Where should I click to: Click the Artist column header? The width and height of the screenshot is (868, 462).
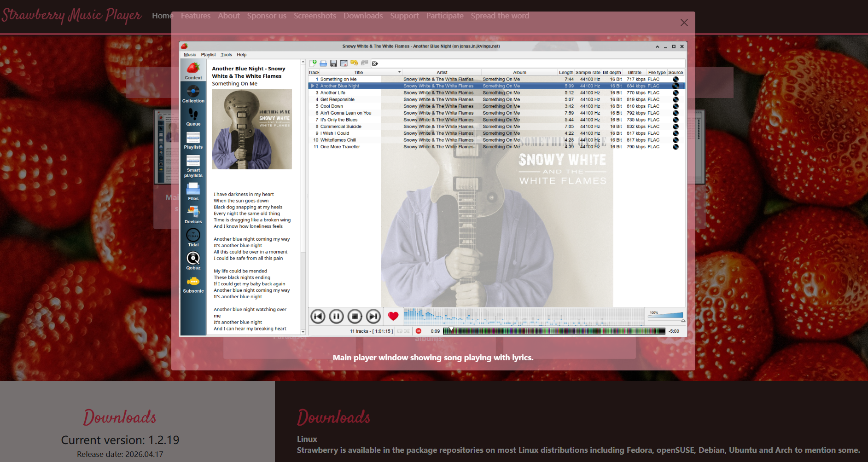coord(442,72)
